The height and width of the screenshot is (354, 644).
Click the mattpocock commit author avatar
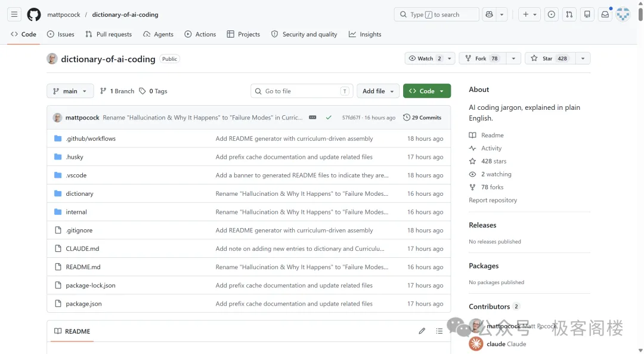pyautogui.click(x=57, y=118)
